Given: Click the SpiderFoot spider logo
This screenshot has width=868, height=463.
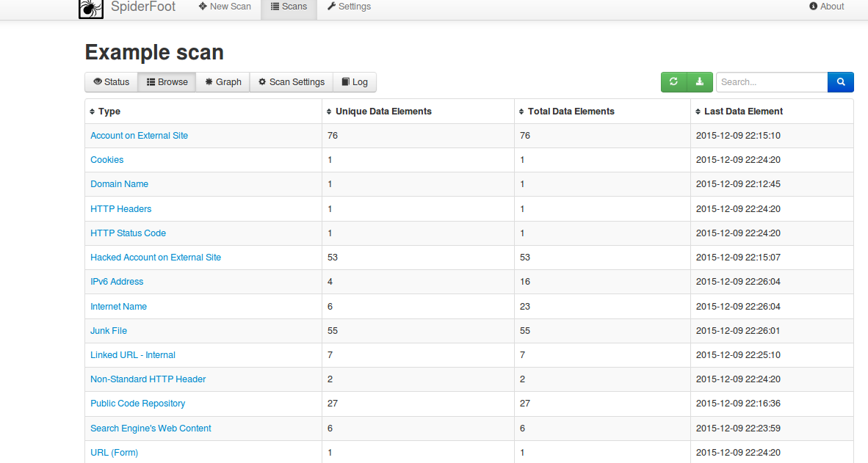Looking at the screenshot, I should (91, 9).
